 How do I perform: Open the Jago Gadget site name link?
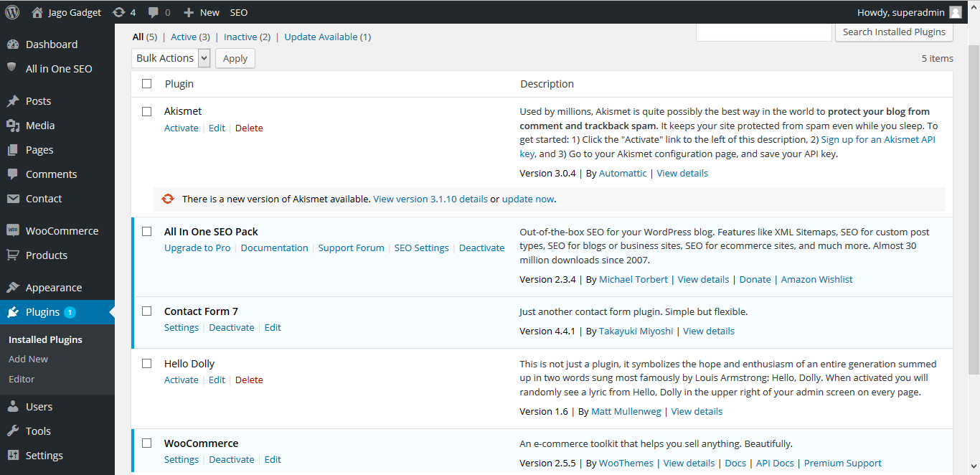[76, 12]
